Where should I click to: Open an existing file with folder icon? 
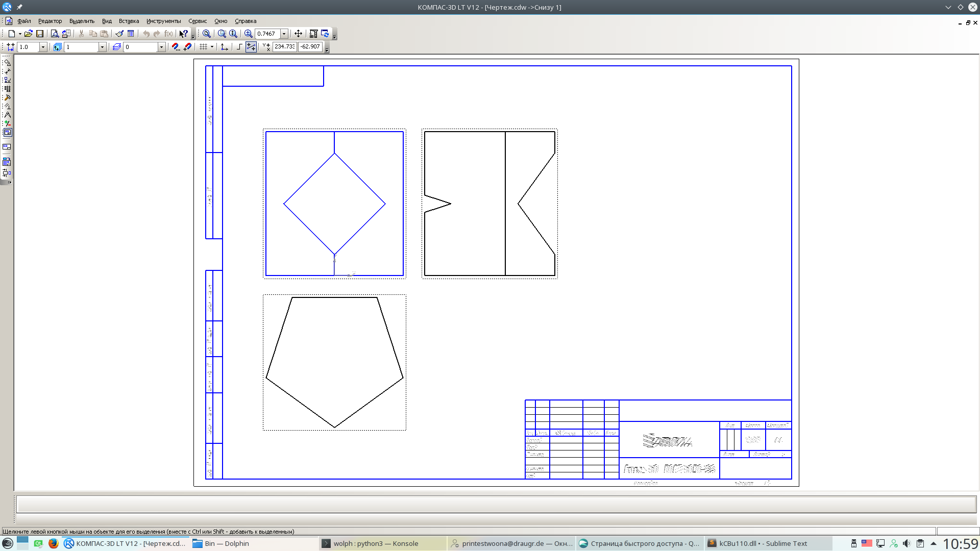(29, 34)
